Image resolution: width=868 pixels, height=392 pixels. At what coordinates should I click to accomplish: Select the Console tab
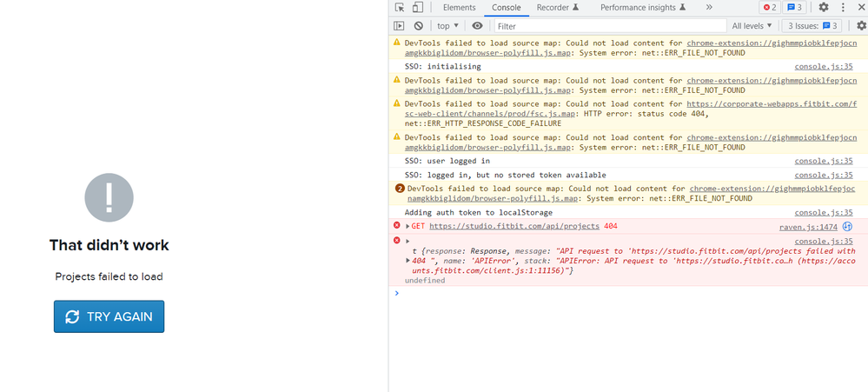pos(507,7)
